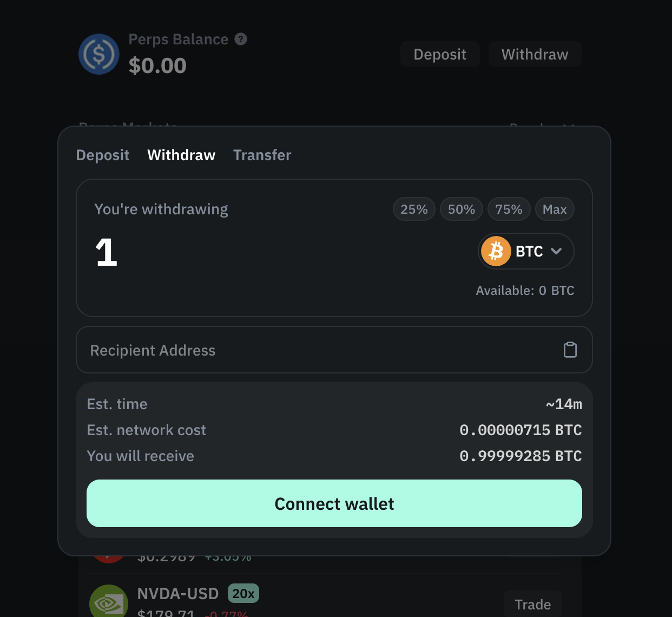This screenshot has height=617, width=672.
Task: Click Trade button for NVDA-USD
Action: coord(532,605)
